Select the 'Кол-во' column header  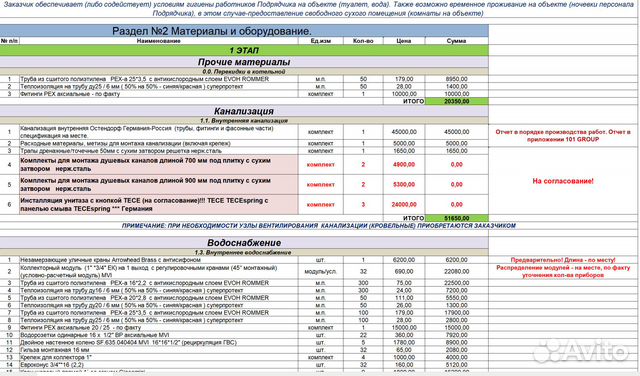pos(363,41)
